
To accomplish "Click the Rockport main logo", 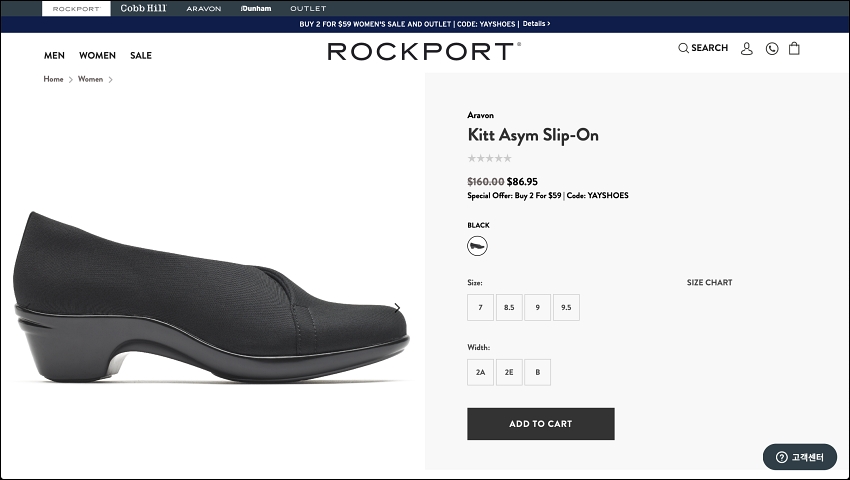I will point(424,52).
